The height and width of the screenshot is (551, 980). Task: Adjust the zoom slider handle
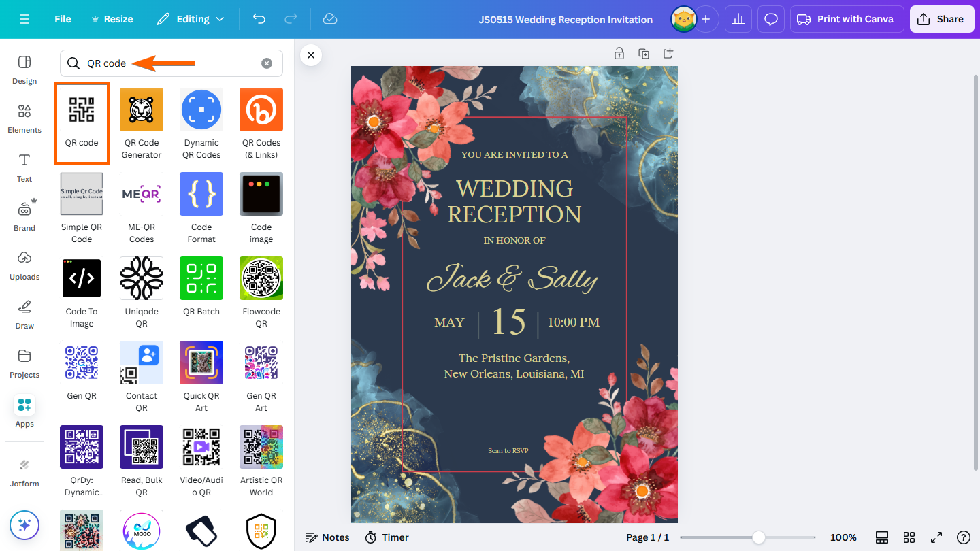tap(758, 537)
